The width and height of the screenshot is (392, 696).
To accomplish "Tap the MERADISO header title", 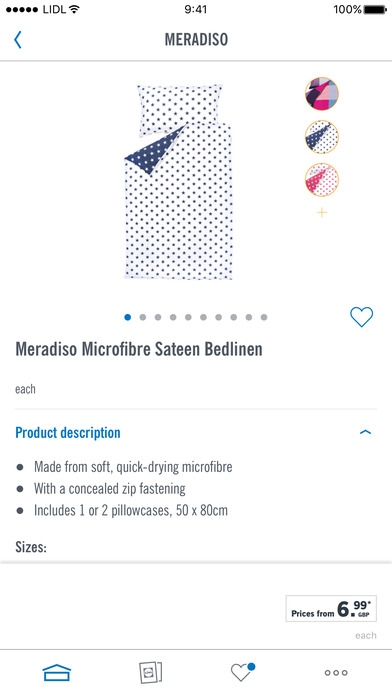I will 196,40.
